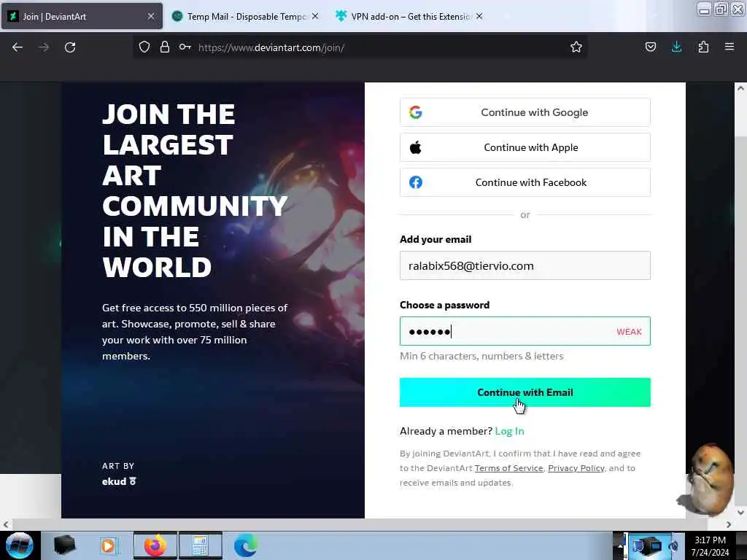Viewport: 747px width, 560px height.
Task: Open the Extensions puzzle icon
Action: click(703, 47)
